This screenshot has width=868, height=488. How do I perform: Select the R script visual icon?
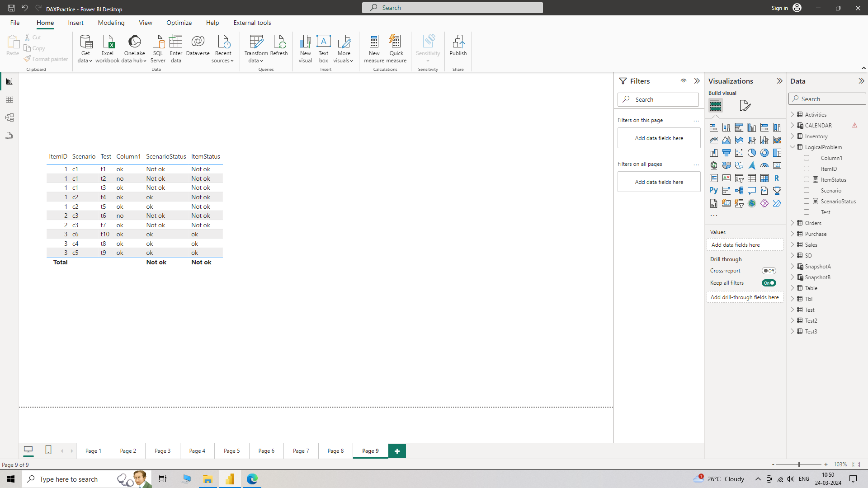(777, 178)
